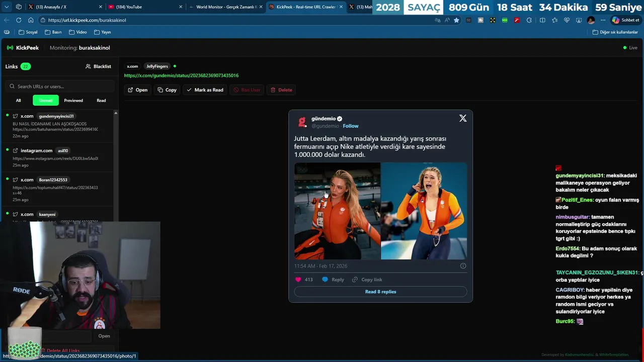Click the asil10 user tag
This screenshot has width=644, height=362.
click(63, 151)
